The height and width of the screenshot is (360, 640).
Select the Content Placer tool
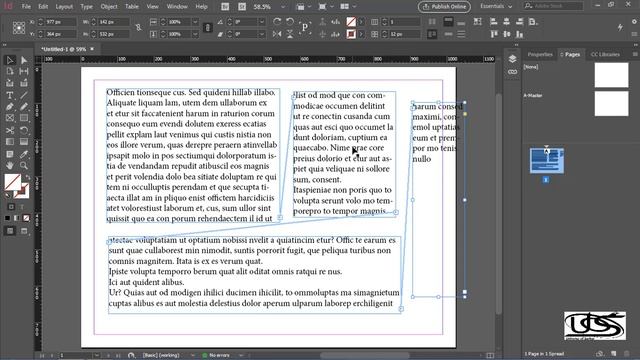[24, 83]
